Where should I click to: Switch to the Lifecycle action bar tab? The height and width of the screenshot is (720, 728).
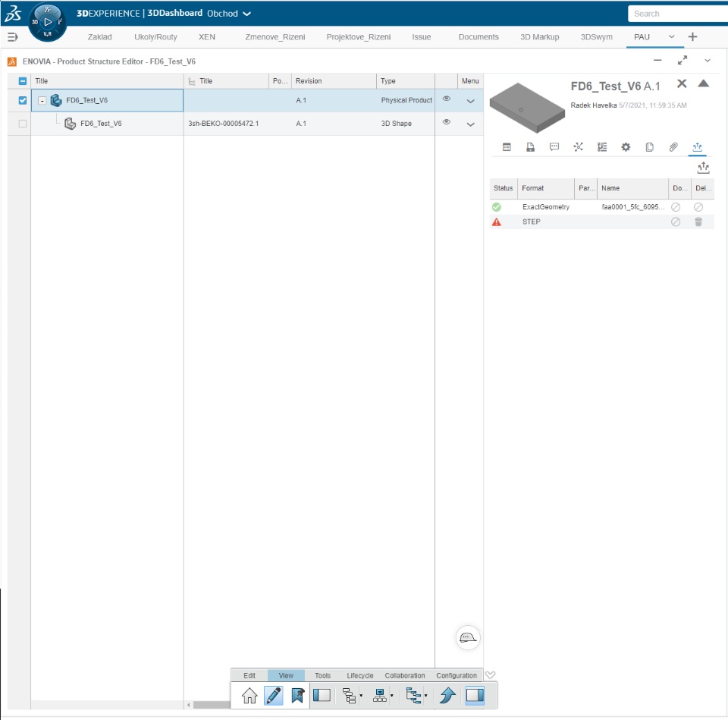pos(359,675)
